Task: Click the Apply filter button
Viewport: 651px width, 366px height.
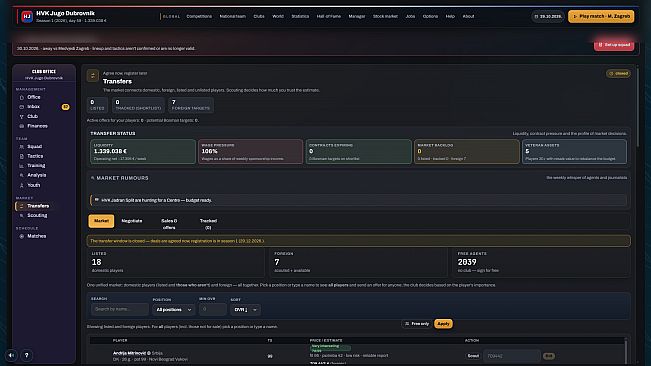Action: [x=443, y=324]
